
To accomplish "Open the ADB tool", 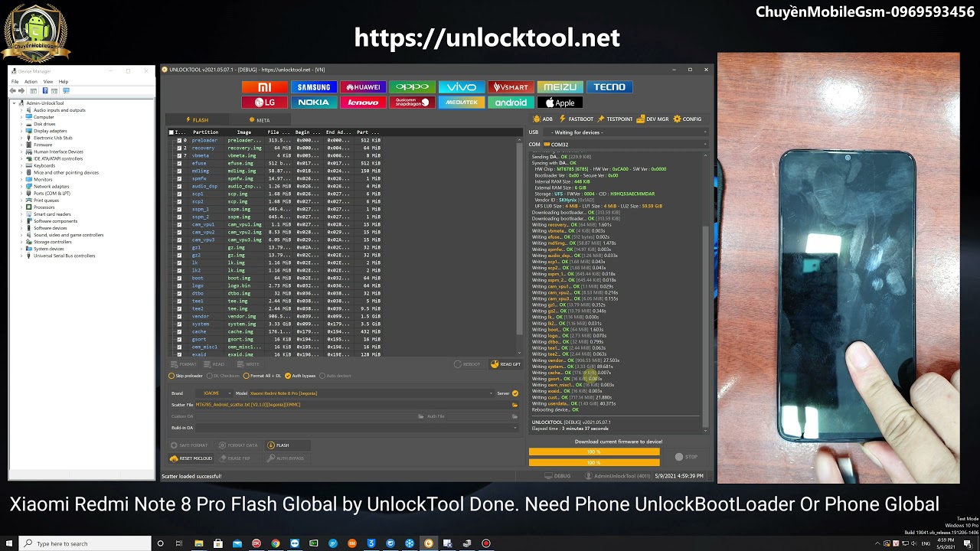I will [x=543, y=119].
